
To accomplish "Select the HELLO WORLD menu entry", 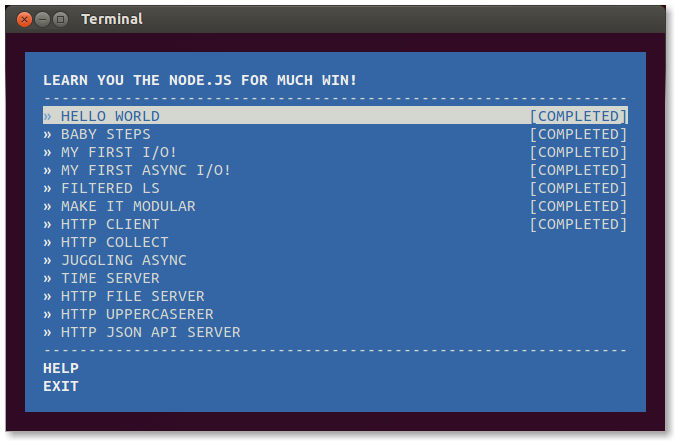I will coord(335,115).
